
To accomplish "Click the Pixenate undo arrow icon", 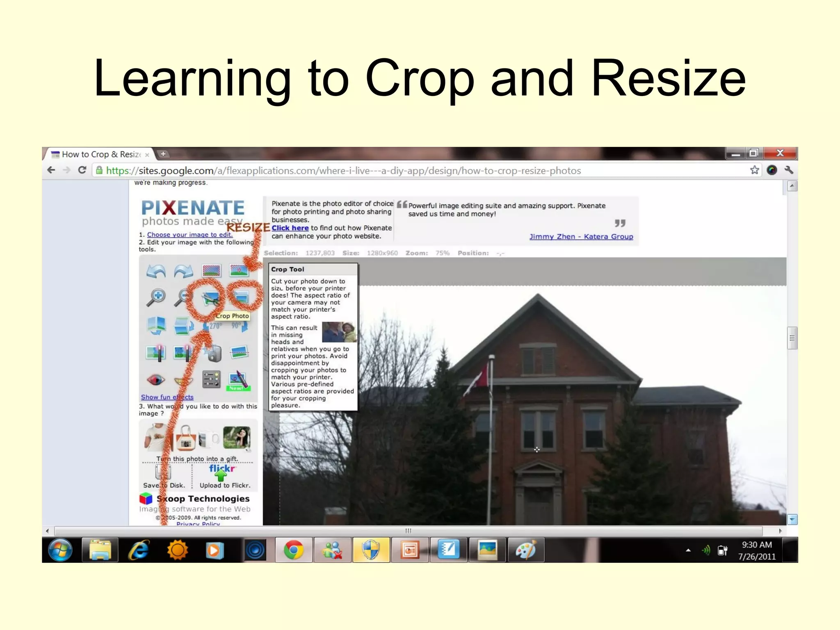I will tap(156, 271).
